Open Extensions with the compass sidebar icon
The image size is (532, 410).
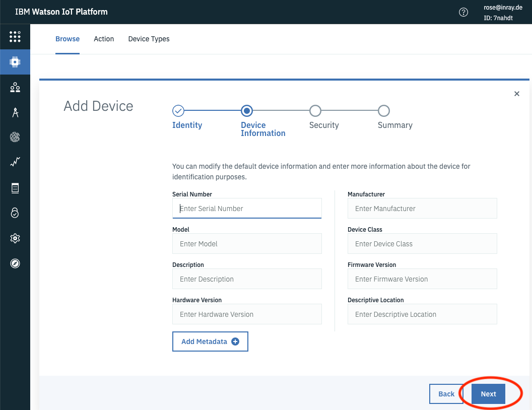pyautogui.click(x=15, y=263)
